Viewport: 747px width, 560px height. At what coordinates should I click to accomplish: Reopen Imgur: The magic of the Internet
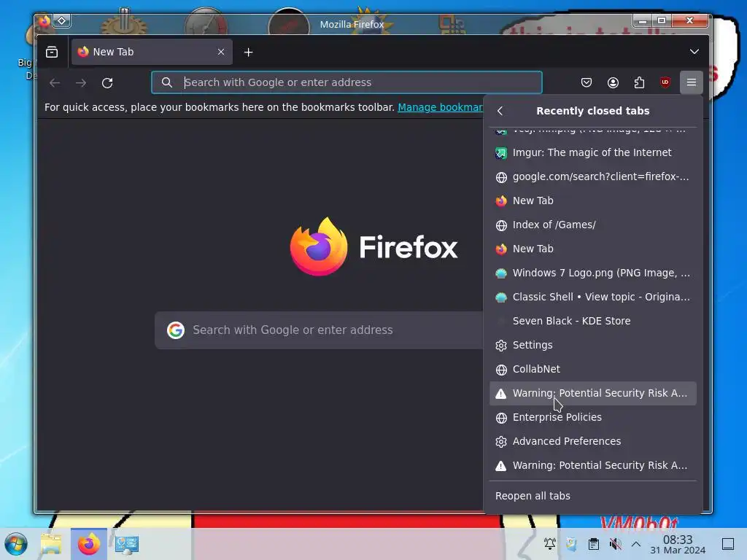point(592,152)
